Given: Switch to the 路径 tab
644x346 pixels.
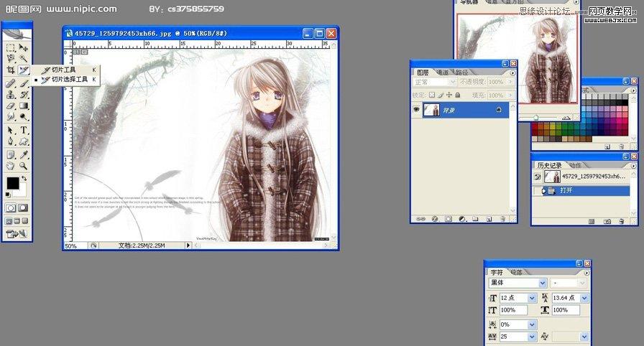Looking at the screenshot, I should (461, 73).
